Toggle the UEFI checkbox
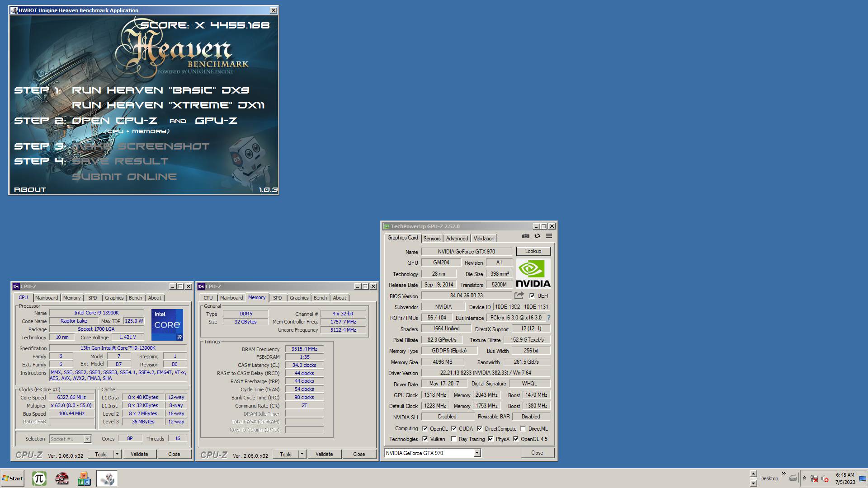The image size is (868, 488). pos(532,296)
